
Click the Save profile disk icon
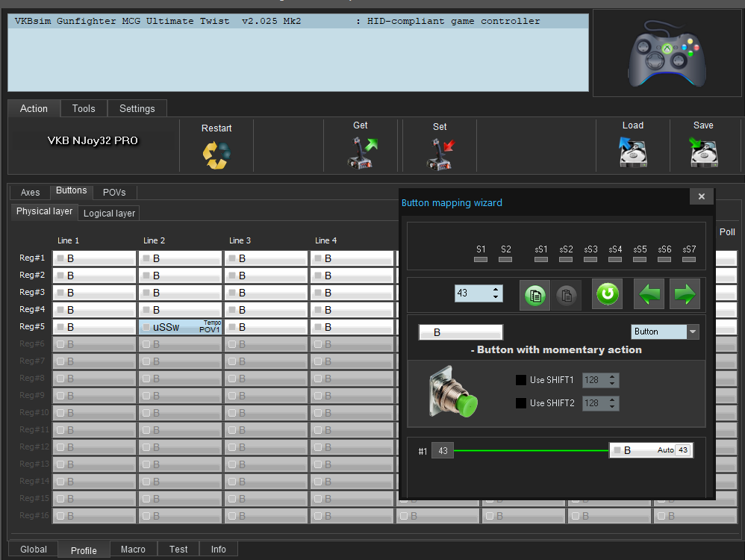[703, 152]
